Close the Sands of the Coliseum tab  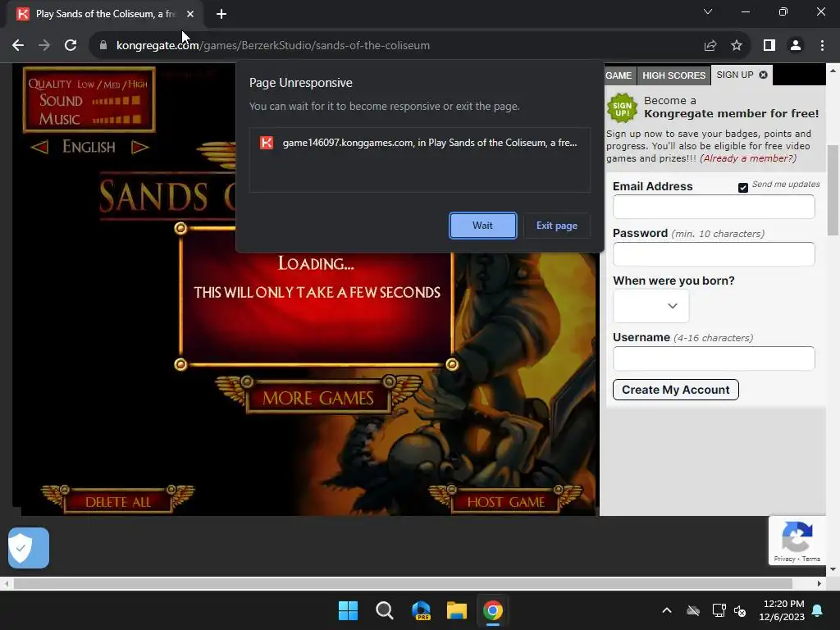coord(190,14)
